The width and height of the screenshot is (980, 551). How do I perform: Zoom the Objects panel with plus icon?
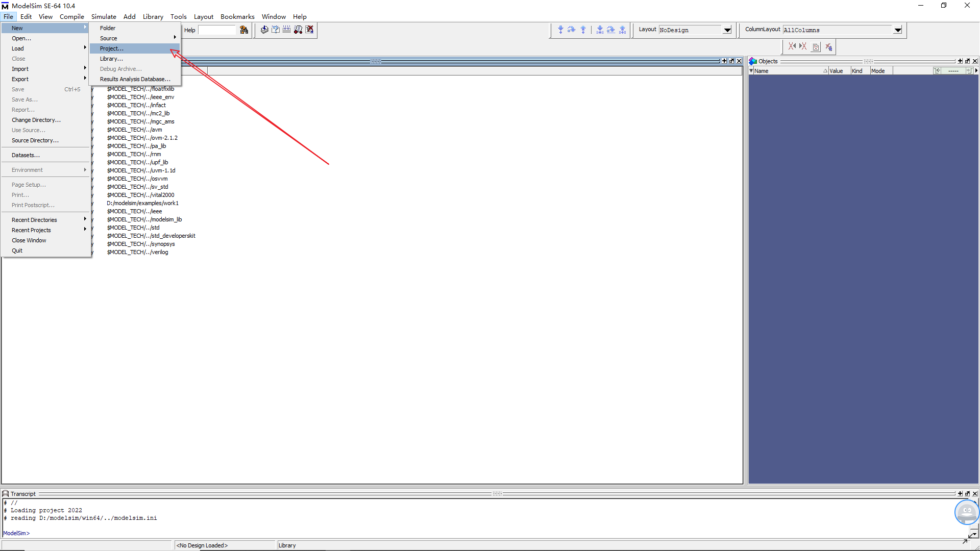960,61
